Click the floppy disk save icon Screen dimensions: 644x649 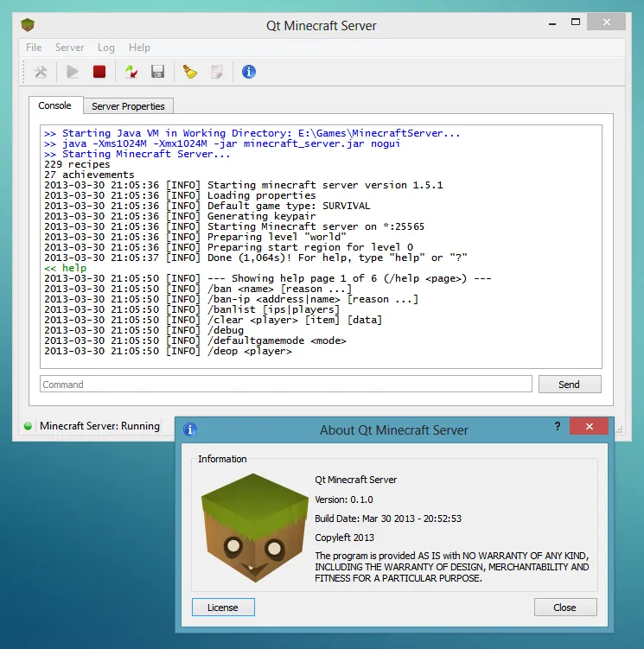pos(157,72)
